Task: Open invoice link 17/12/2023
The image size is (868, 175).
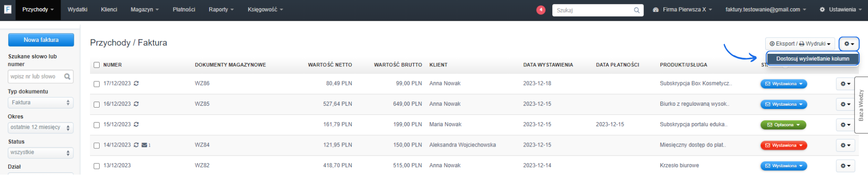Action: pos(117,84)
